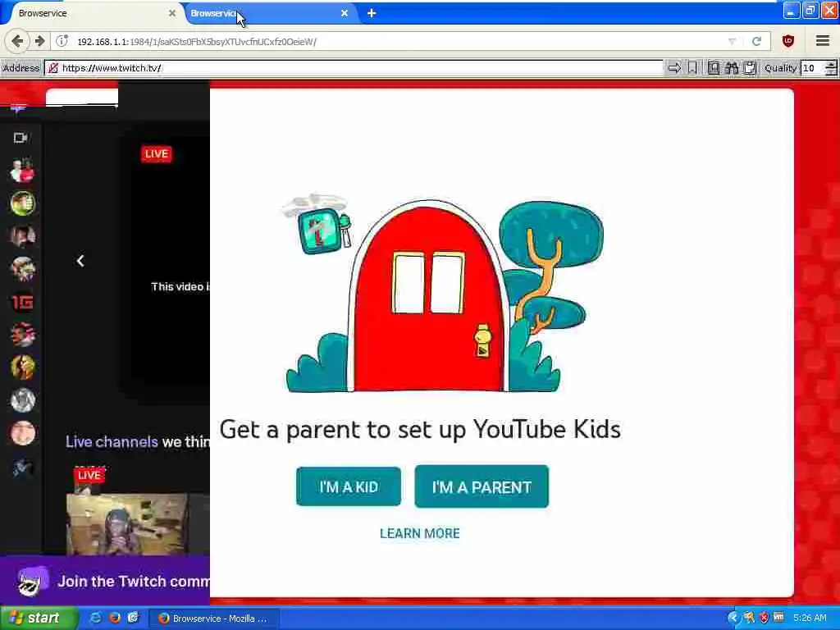Open green-ringed Twitch channel avatar
This screenshot has width=840, height=630.
22,203
